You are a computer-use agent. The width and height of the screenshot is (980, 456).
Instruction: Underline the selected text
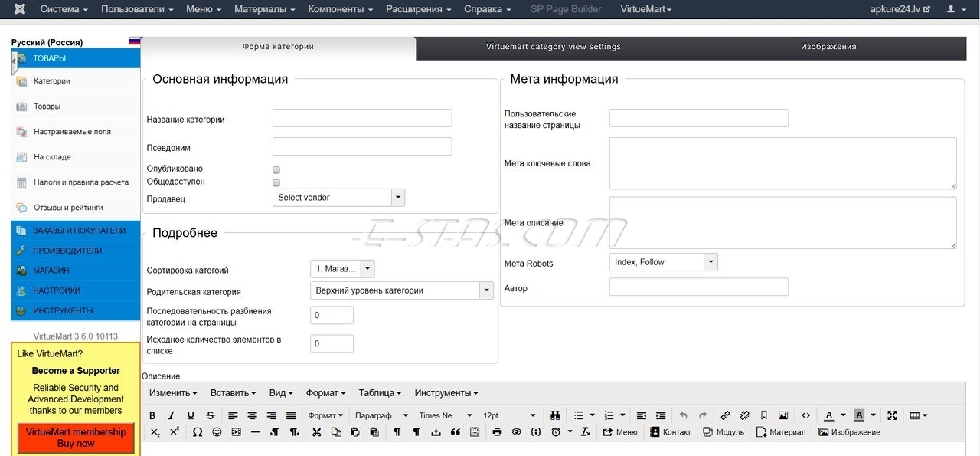tap(191, 415)
